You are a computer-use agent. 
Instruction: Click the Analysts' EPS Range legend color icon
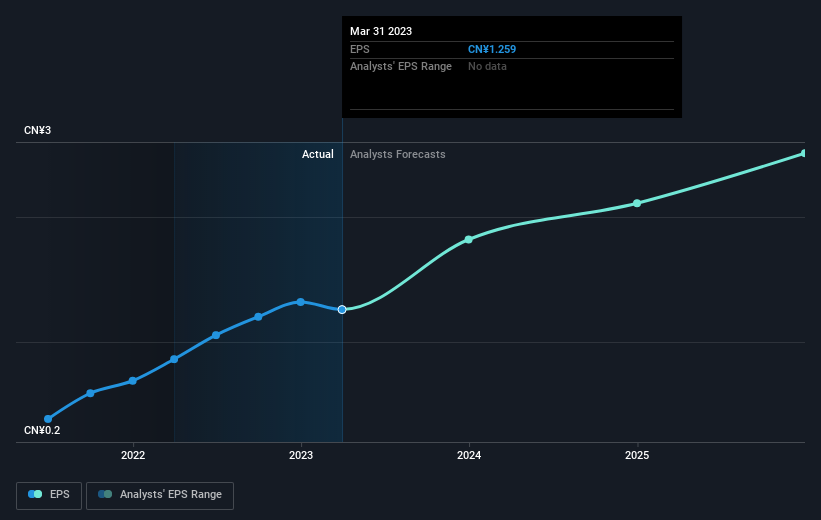tap(105, 494)
